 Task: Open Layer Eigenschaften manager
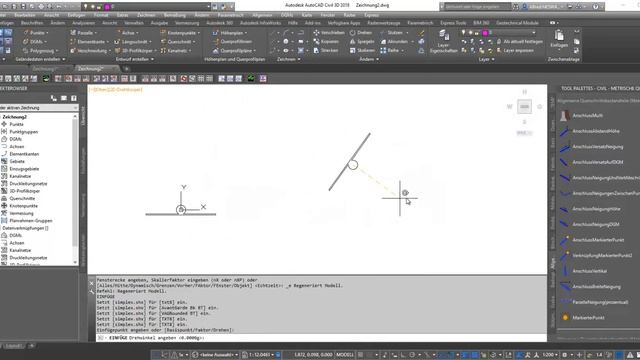(x=444, y=41)
